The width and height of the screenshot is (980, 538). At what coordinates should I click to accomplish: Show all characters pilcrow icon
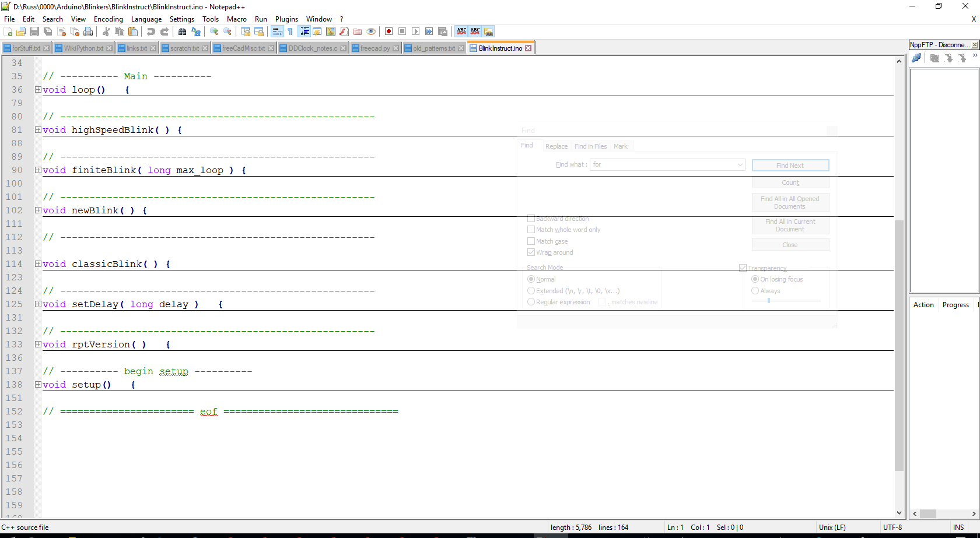(x=290, y=31)
